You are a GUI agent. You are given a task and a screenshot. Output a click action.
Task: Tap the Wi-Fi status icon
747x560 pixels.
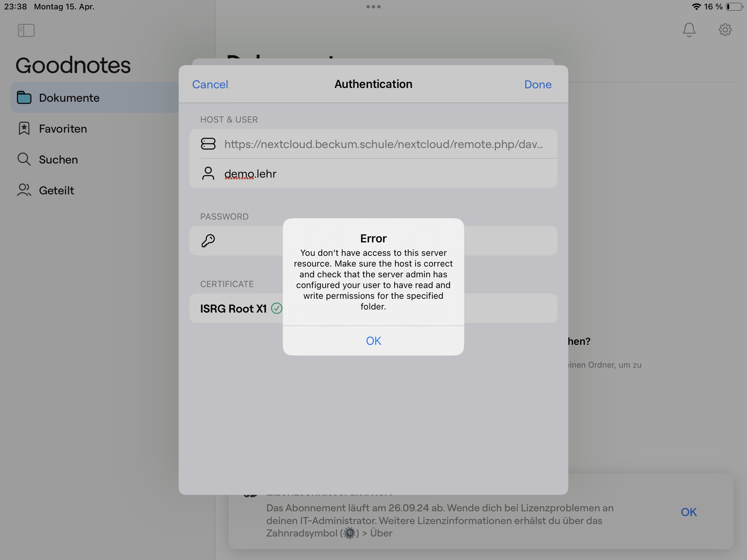tap(696, 6)
